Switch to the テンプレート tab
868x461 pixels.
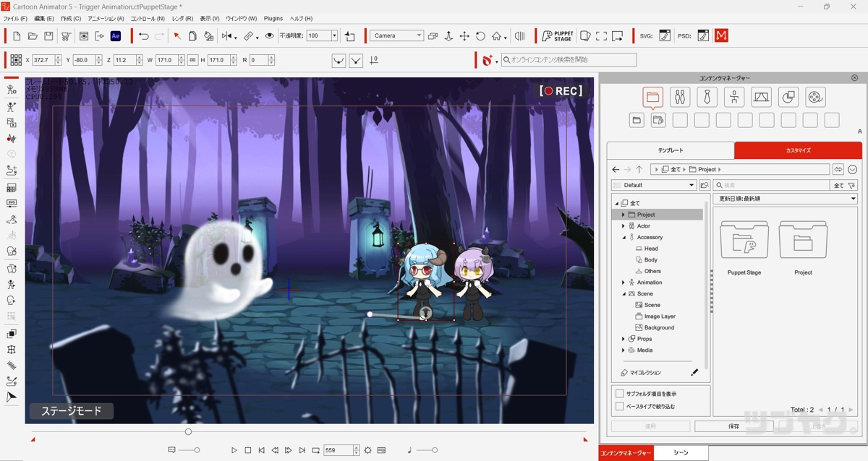pyautogui.click(x=670, y=150)
